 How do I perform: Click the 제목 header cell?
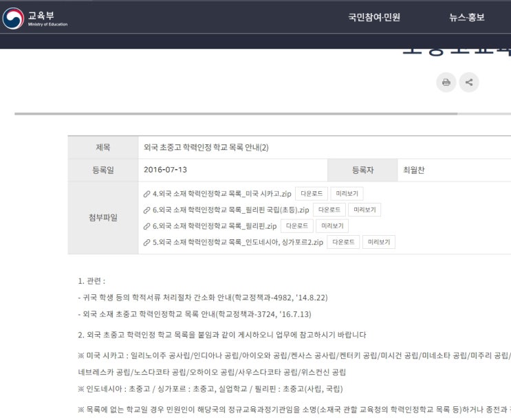point(103,148)
